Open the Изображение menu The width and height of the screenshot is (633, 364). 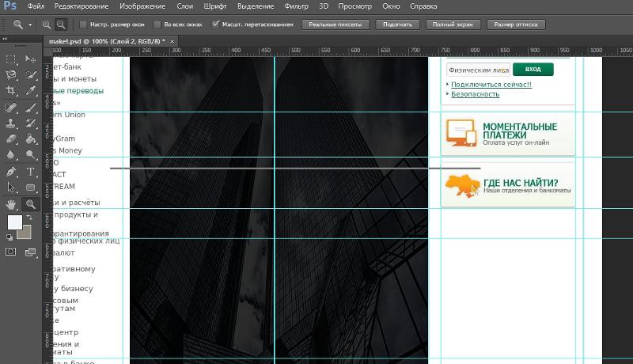[142, 6]
